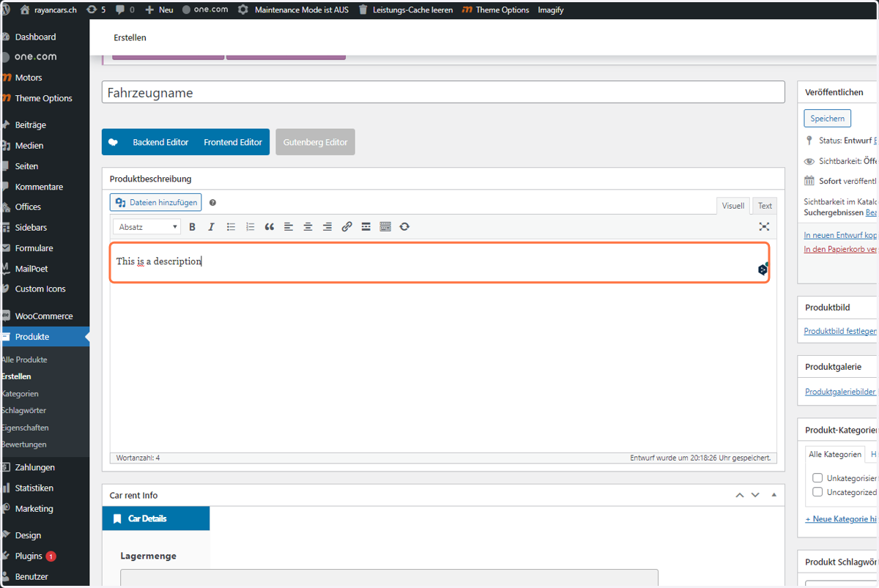Open Leistungs-Cache leeren in admin bar
The width and height of the screenshot is (879, 588).
point(405,10)
